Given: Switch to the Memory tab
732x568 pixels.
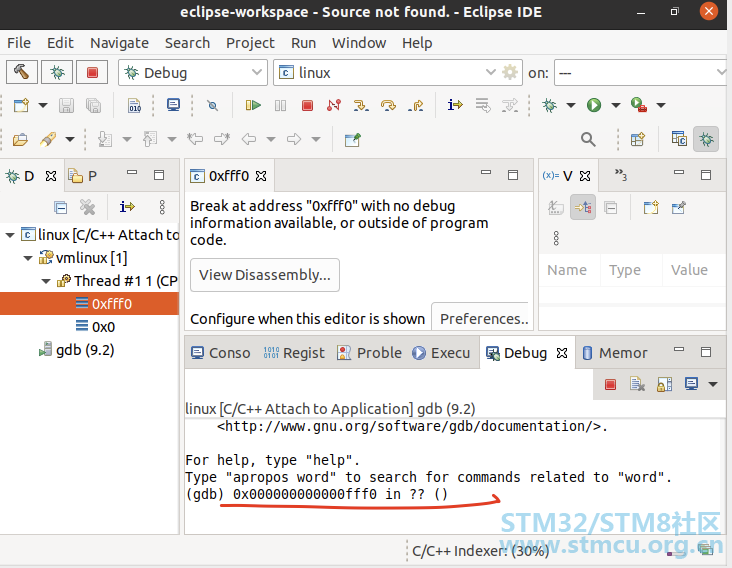Looking at the screenshot, I should pyautogui.click(x=615, y=353).
